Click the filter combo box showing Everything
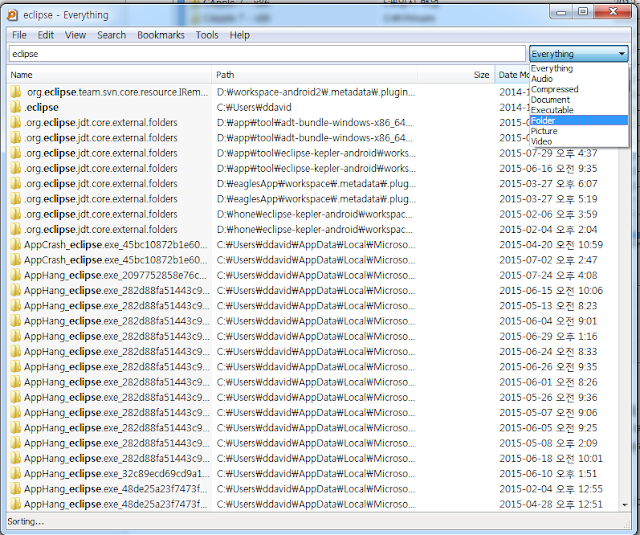Viewport: 640px width, 535px height. pyautogui.click(x=579, y=54)
